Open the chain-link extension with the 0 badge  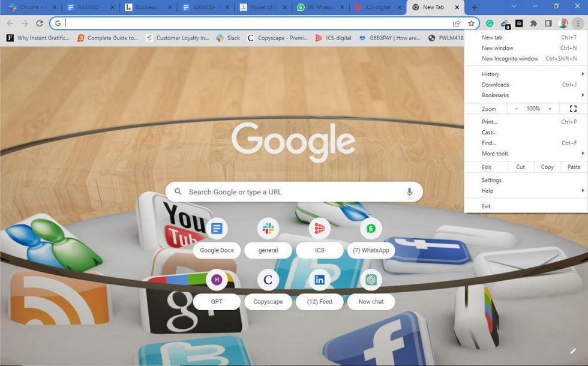click(505, 23)
